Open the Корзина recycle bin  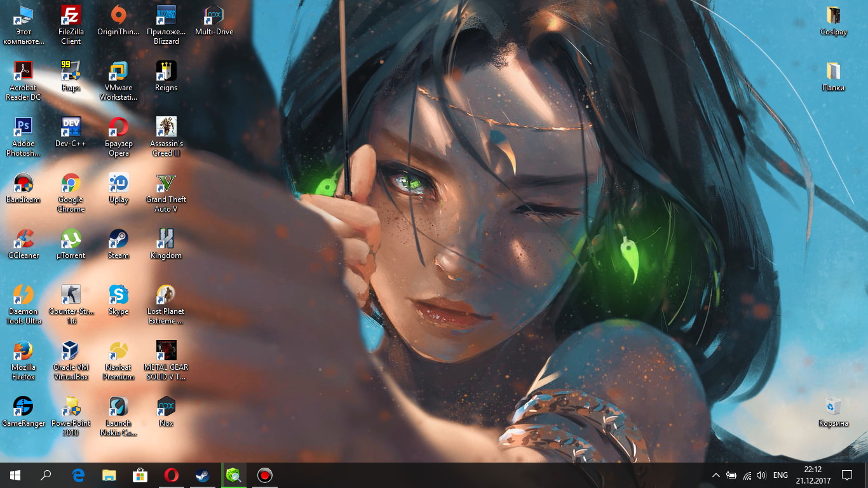click(834, 412)
